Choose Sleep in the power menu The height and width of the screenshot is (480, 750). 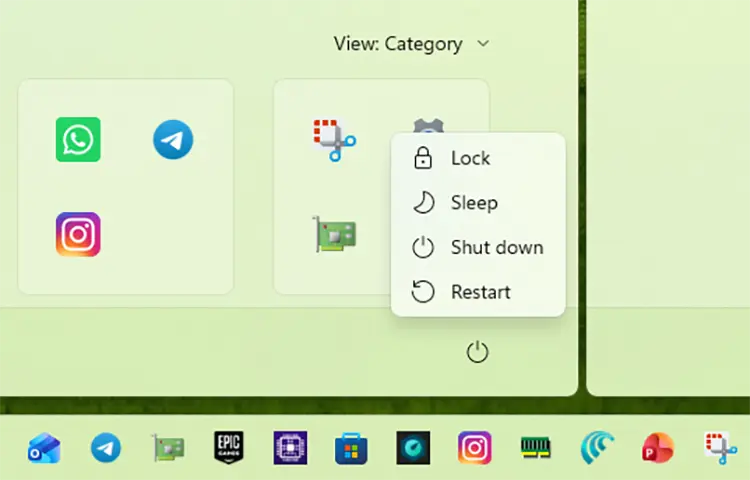tap(478, 203)
